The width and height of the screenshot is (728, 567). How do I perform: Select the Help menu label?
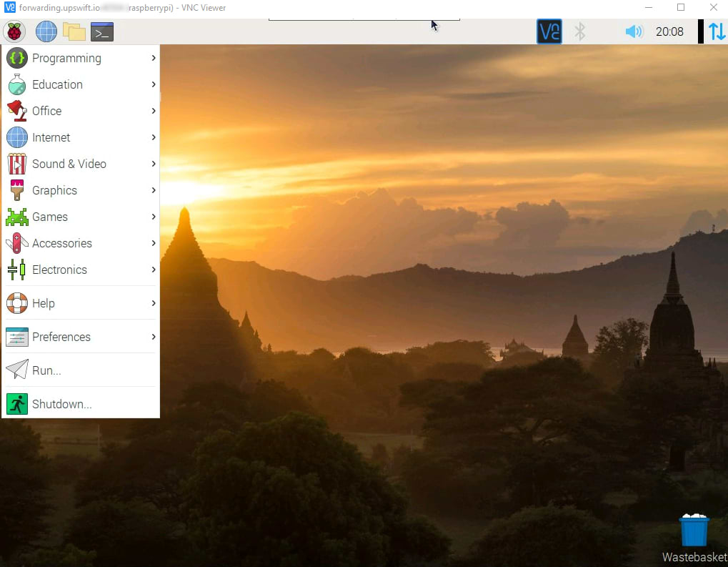tap(43, 303)
